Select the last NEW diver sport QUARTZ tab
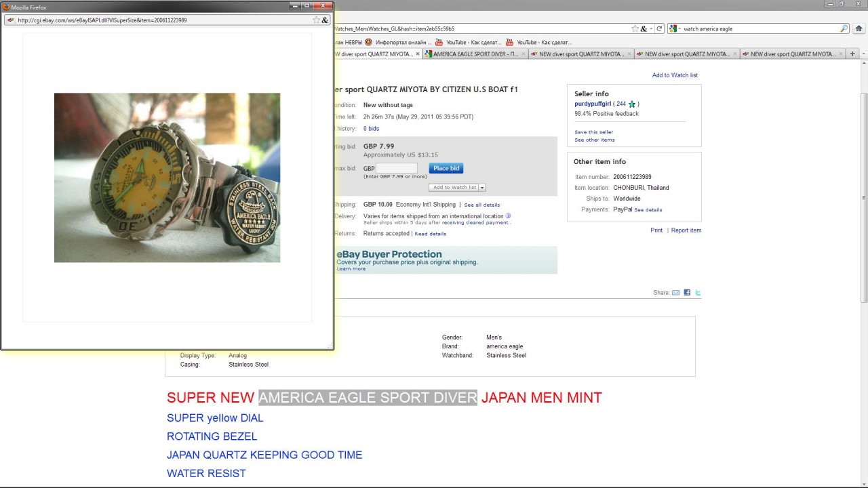 (x=792, y=54)
